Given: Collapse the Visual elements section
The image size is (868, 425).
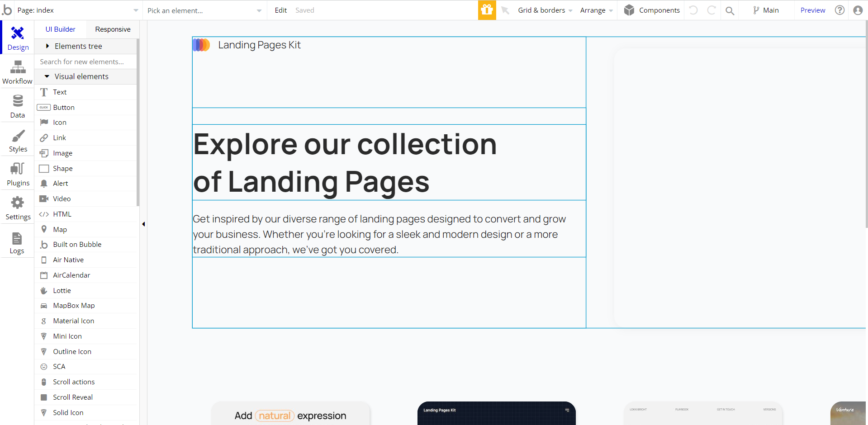Looking at the screenshot, I should click(86, 76).
